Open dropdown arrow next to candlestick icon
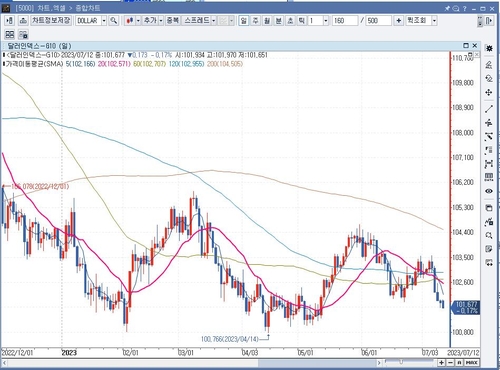Image resolution: width=500 pixels, height=370 pixels. click(x=138, y=21)
